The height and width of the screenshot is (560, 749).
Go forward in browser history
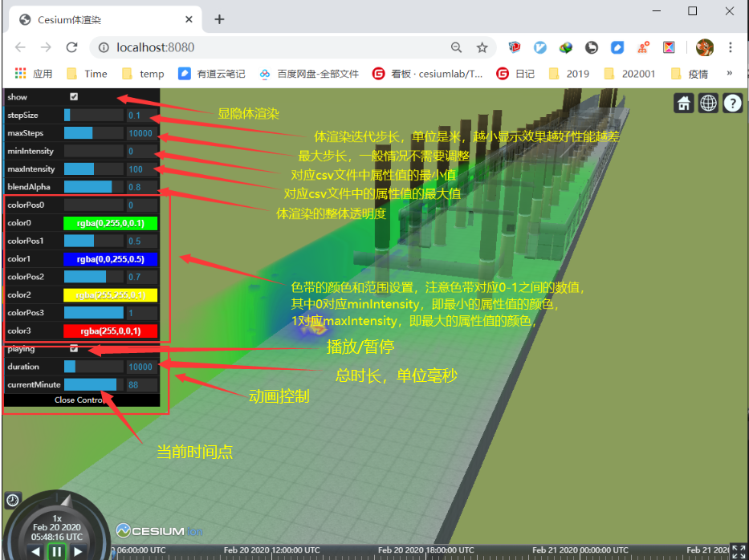tap(46, 47)
